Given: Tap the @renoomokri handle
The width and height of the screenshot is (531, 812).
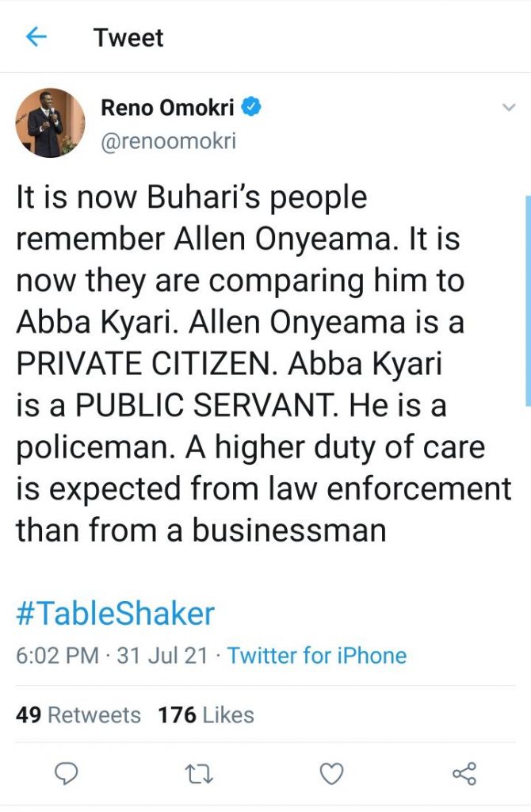Looking at the screenshot, I should tap(168, 141).
